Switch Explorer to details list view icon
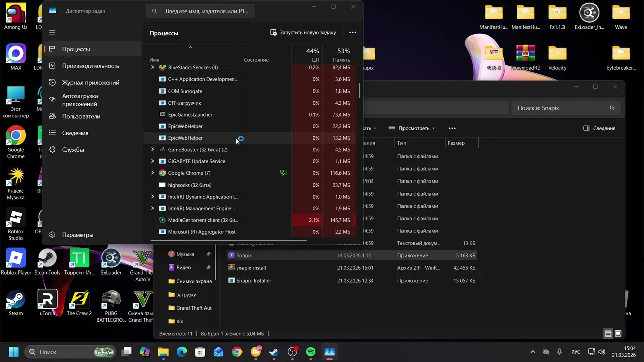This screenshot has width=644, height=362. (x=608, y=334)
